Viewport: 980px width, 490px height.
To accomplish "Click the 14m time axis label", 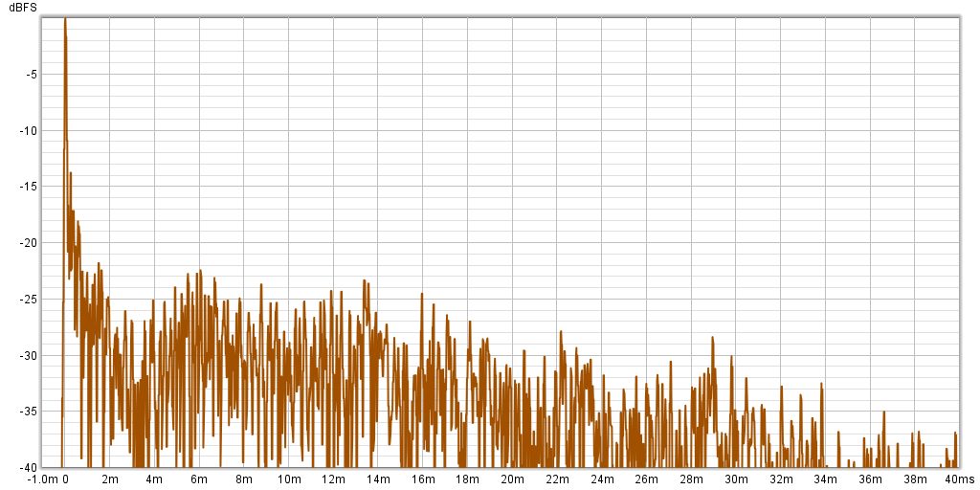I will click(x=378, y=480).
